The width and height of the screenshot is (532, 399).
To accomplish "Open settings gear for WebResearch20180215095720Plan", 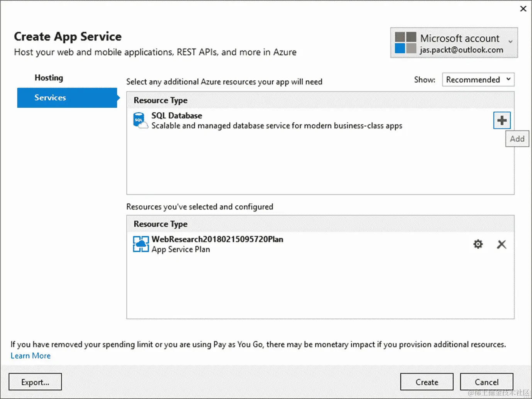I will (478, 244).
